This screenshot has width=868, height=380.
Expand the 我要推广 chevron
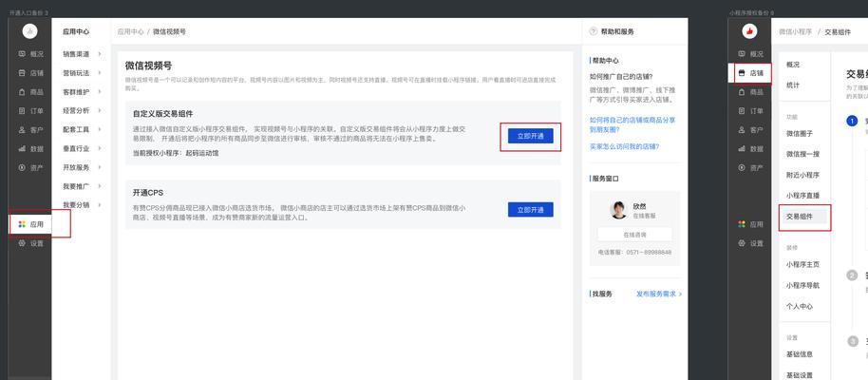coord(100,185)
